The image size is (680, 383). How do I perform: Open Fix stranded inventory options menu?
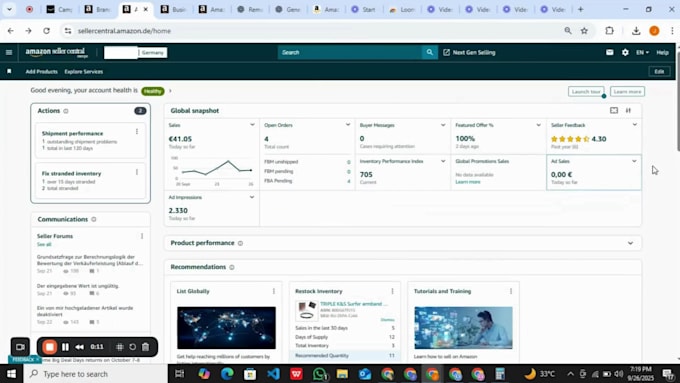pos(137,172)
